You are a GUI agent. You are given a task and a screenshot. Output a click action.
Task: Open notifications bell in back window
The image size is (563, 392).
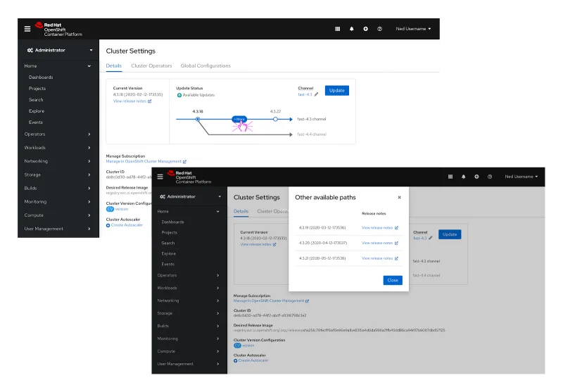(x=351, y=29)
